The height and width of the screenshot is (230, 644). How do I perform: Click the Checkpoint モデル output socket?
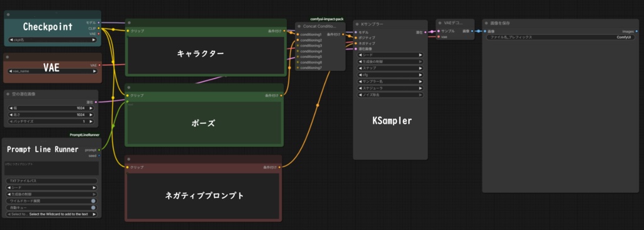click(99, 23)
